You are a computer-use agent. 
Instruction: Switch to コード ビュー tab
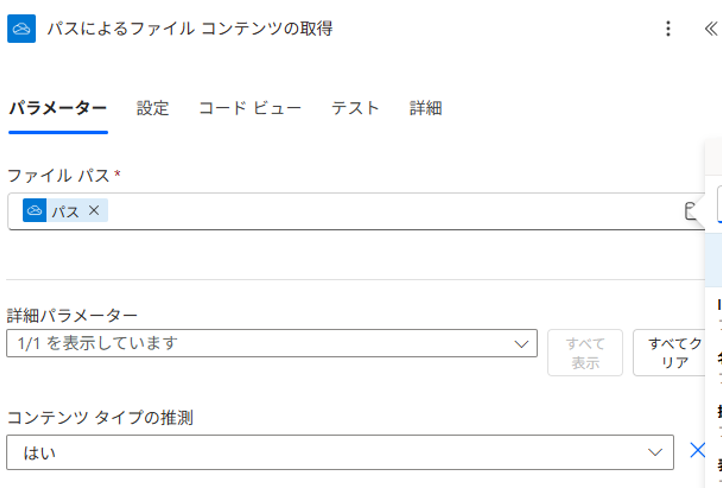pyautogui.click(x=250, y=108)
